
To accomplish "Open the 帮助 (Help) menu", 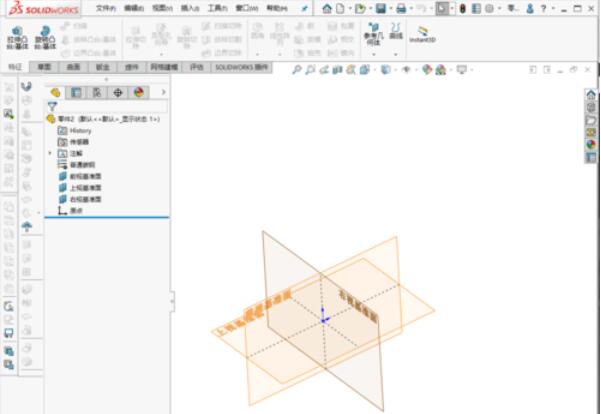I will click(x=277, y=8).
